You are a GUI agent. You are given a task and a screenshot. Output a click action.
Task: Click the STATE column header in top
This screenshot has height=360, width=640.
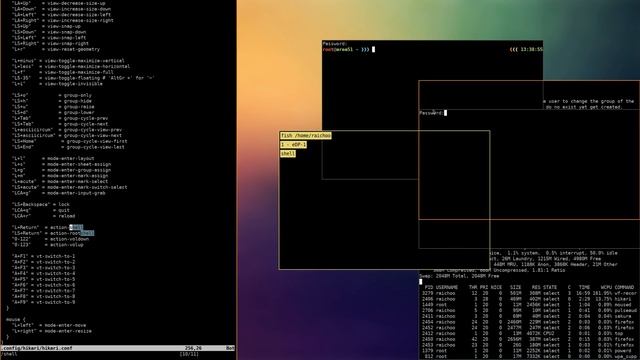coord(550,287)
